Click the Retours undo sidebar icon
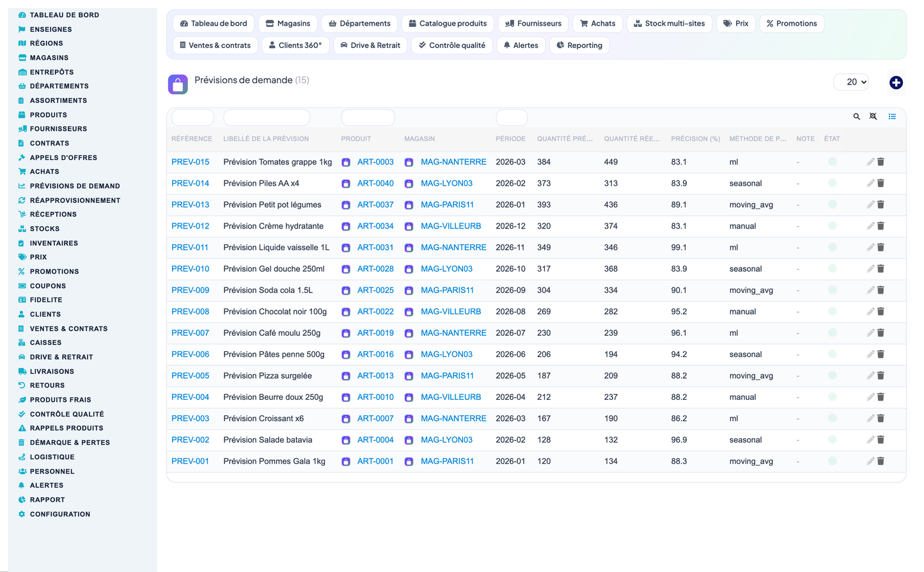The image size is (924, 572). click(x=22, y=385)
